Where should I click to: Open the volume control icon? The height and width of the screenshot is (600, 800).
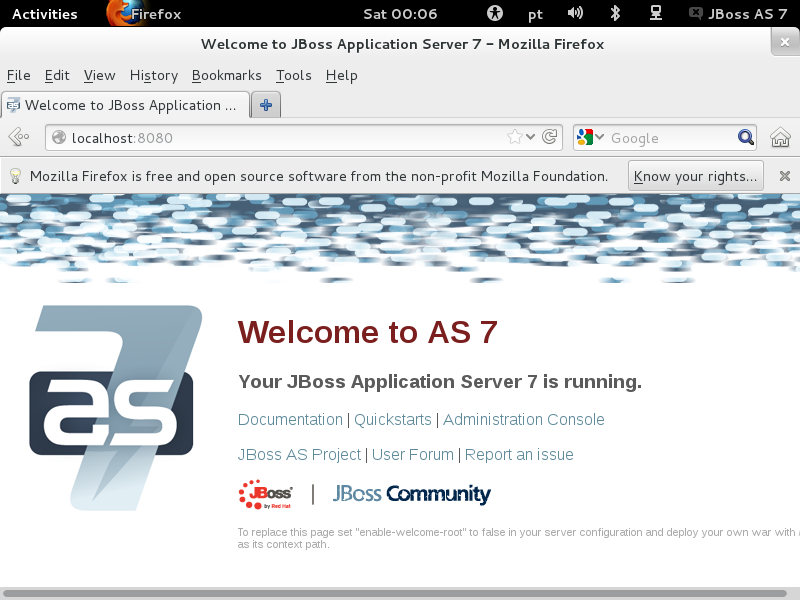575,13
